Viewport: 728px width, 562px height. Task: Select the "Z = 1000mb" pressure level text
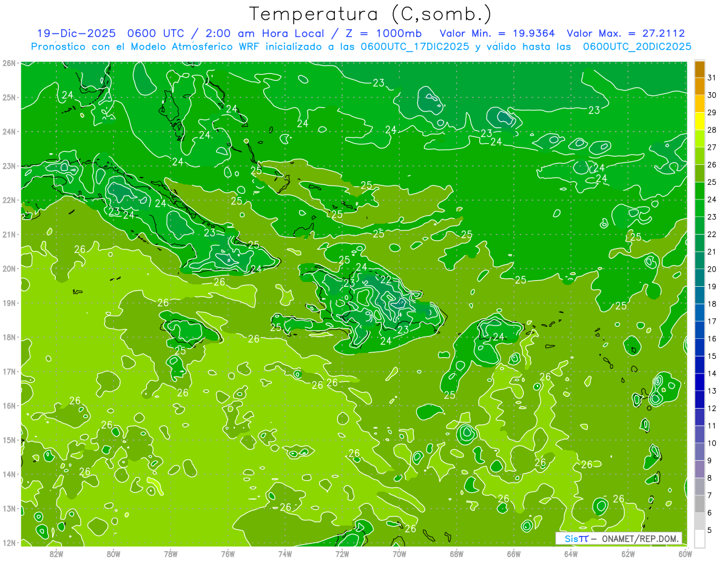tap(383, 33)
